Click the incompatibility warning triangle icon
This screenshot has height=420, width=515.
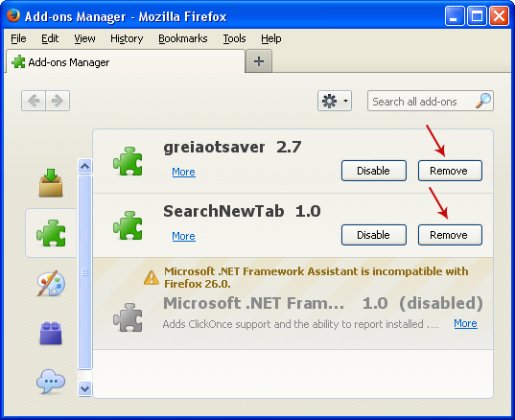152,277
